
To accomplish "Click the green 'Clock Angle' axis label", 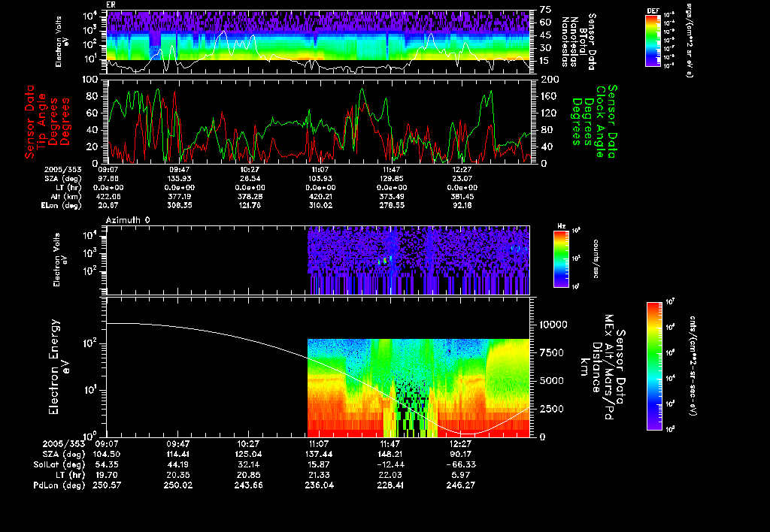I will tap(599, 121).
